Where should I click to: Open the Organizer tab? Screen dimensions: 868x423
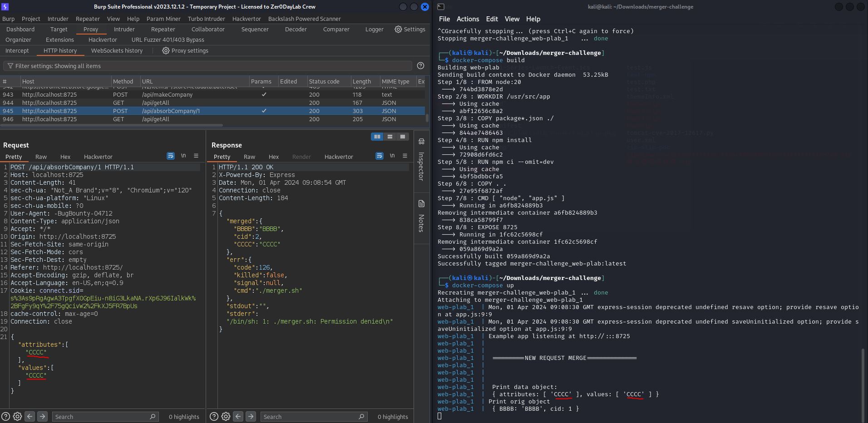point(19,39)
